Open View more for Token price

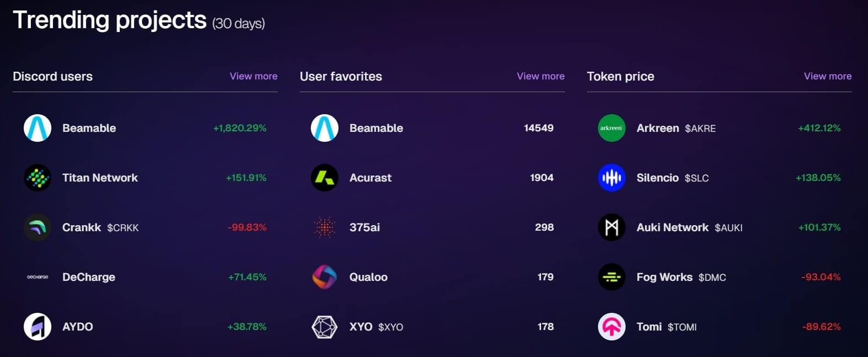828,76
